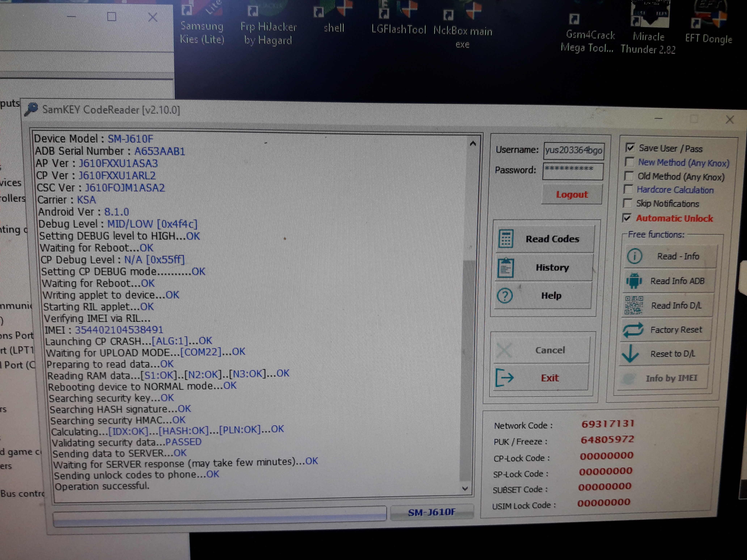Click the Carrier KSA log line
Viewport: 747px width, 560px height.
[67, 200]
